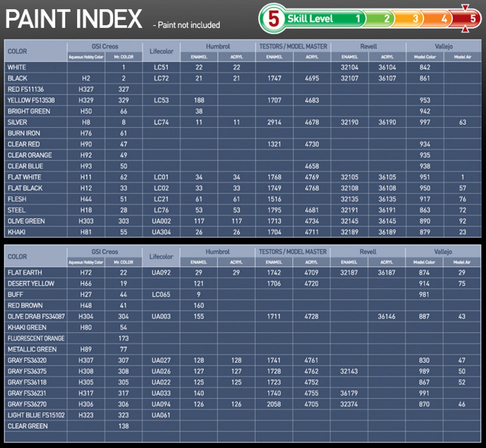Click the CLEAR ORANGE color name
This screenshot has width=486, height=448.
point(30,155)
